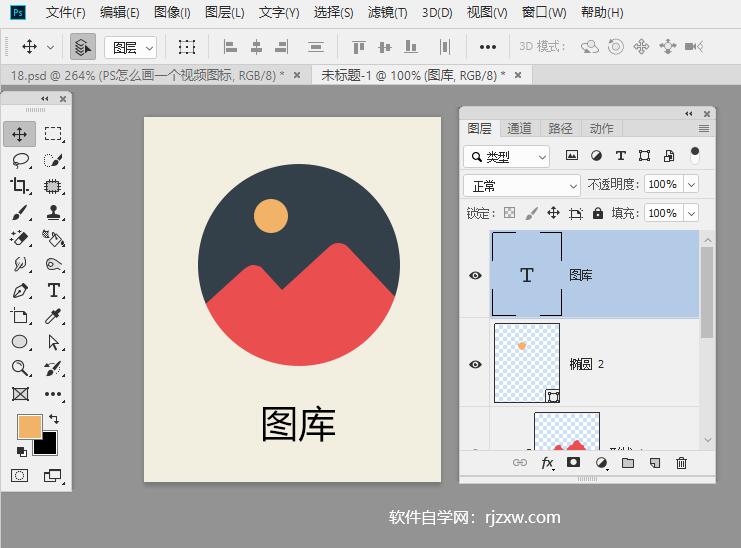Hide the 图库 text layer
The width and height of the screenshot is (741, 548).
[x=475, y=275]
